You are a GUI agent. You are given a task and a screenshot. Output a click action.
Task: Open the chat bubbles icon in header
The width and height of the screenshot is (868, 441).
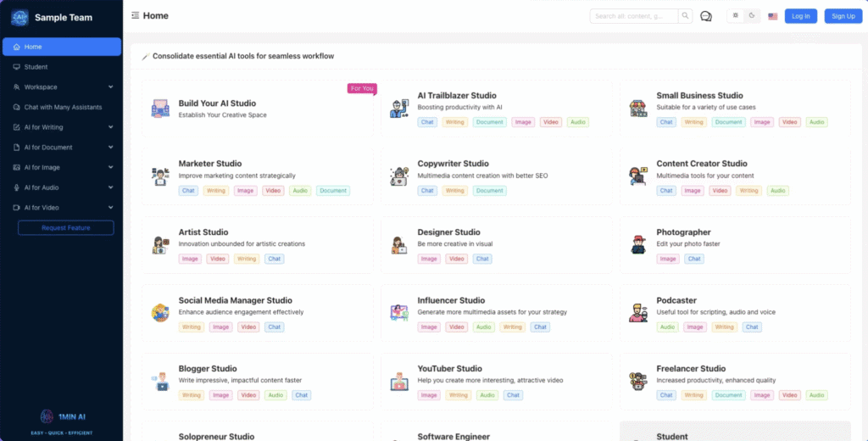pyautogui.click(x=706, y=16)
